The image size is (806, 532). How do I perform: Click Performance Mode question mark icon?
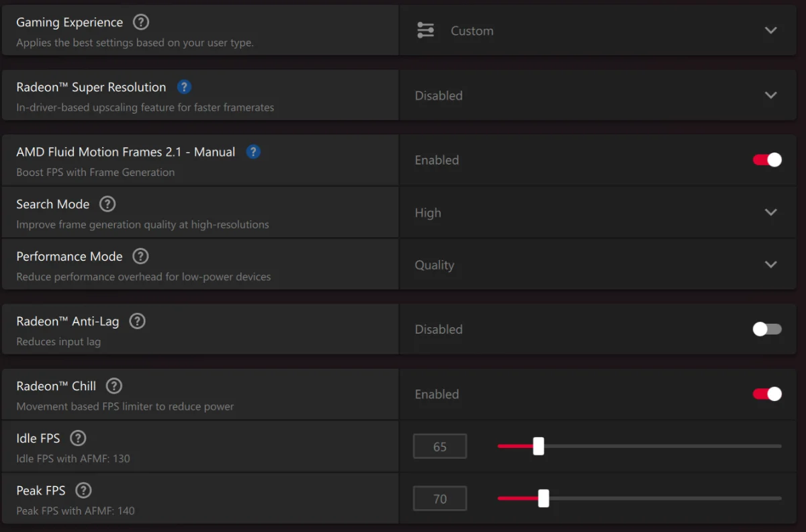click(x=140, y=256)
